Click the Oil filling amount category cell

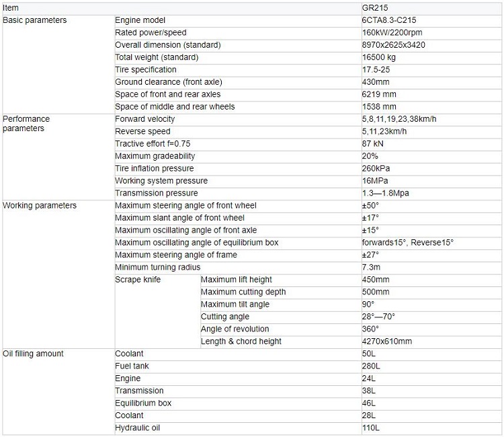click(58, 392)
